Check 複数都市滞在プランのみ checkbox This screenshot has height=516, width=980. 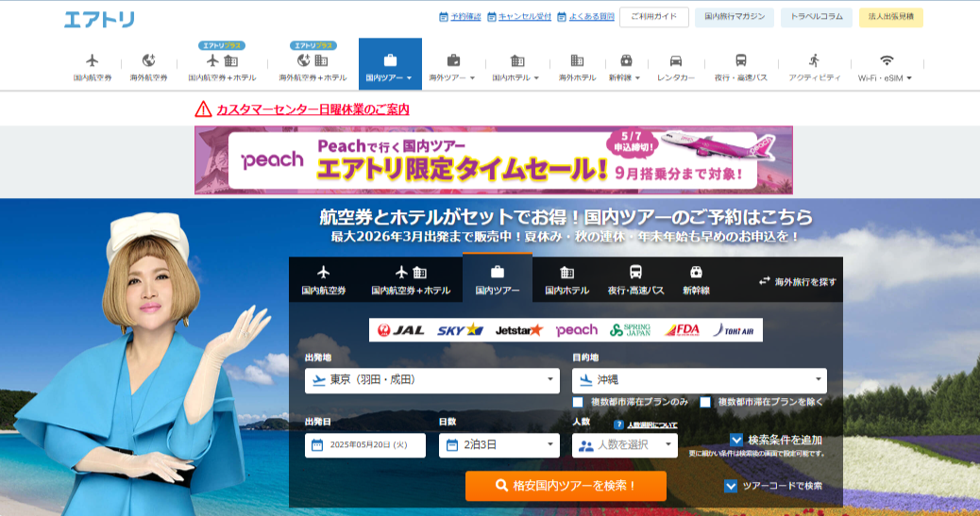(578, 402)
